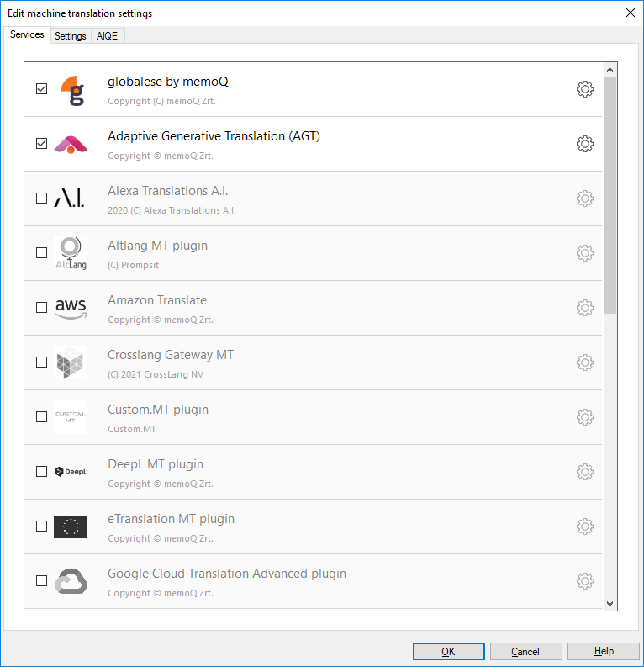
Task: Click the Amazon Translate gear icon
Action: tap(585, 308)
